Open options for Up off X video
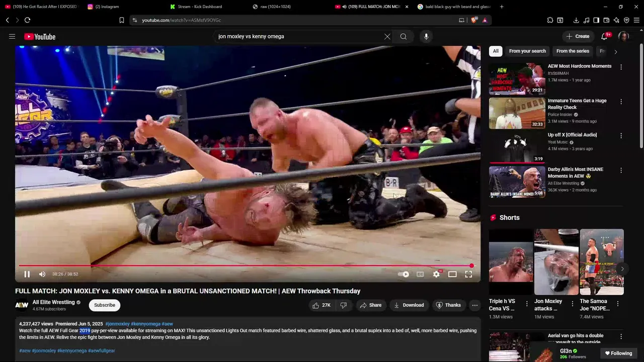This screenshot has height=362, width=644. coord(621,136)
